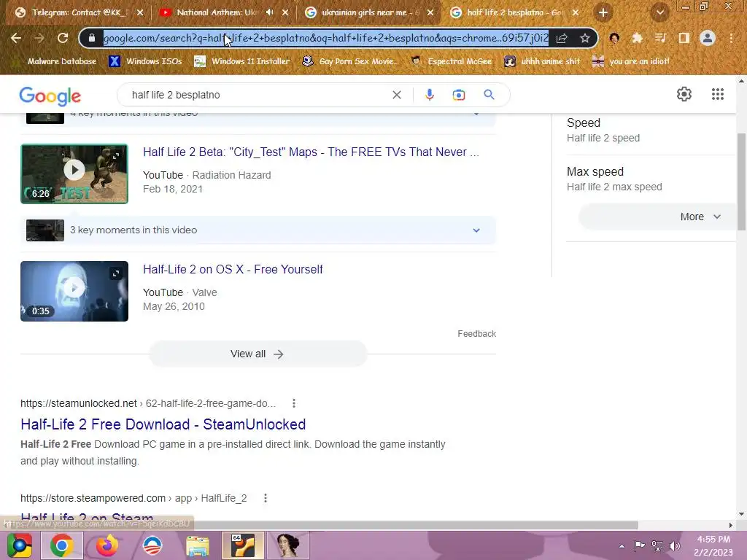Go to the Google homepage logo
The height and width of the screenshot is (560, 747).
point(50,96)
